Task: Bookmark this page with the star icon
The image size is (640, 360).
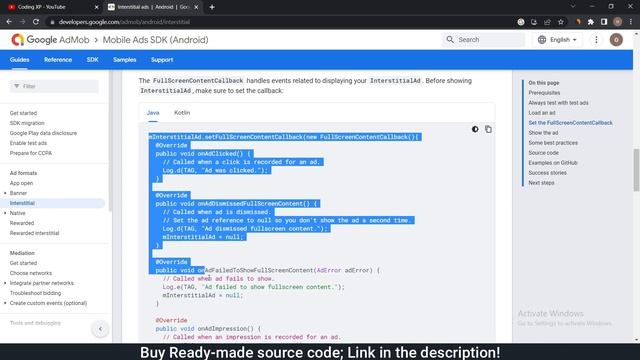Action: 561,22
